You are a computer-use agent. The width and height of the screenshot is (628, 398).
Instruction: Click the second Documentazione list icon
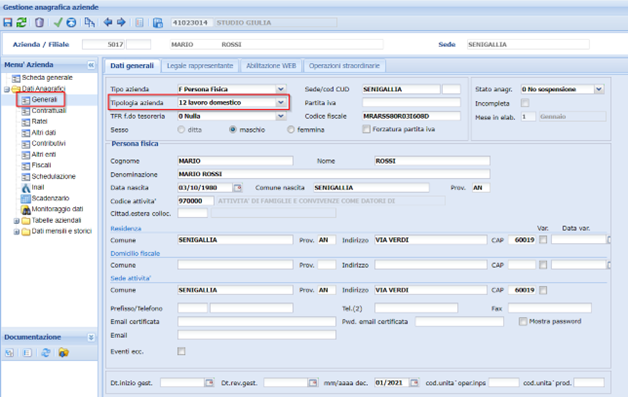tap(27, 353)
